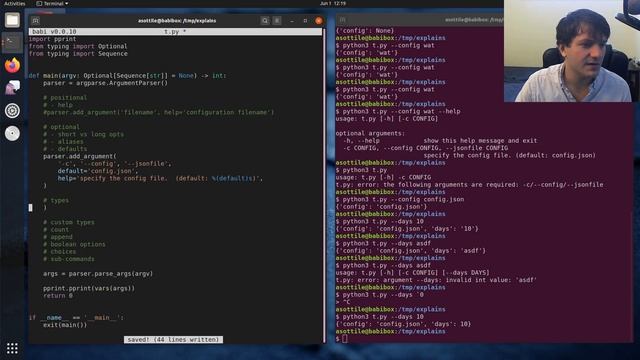Image resolution: width=640 pixels, height=360 pixels.
Task: Click the "if __name__ == '__main__':" line
Action: 76,318
